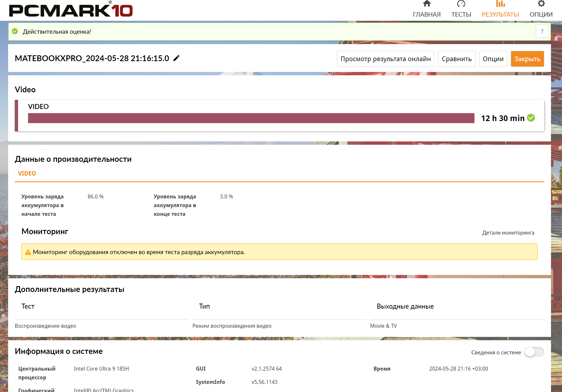
Task: Click the green checkmark beside 12 h 30 min
Action: (x=531, y=118)
